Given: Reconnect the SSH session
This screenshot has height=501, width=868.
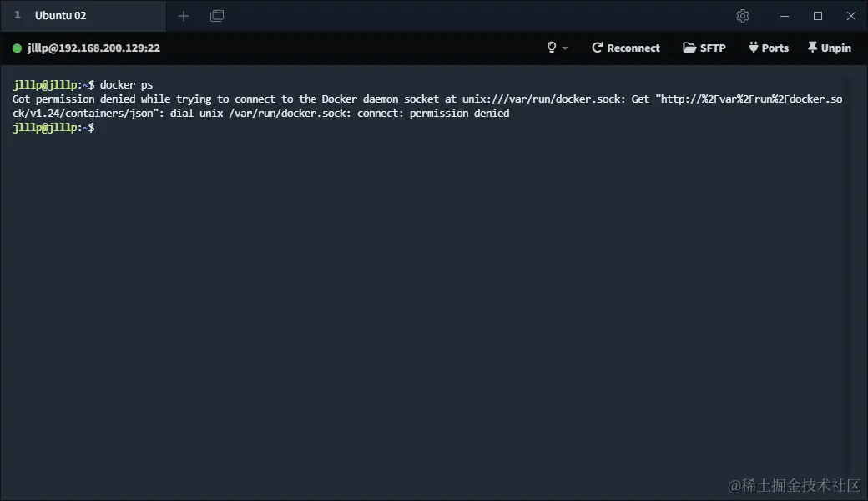Looking at the screenshot, I should point(625,48).
